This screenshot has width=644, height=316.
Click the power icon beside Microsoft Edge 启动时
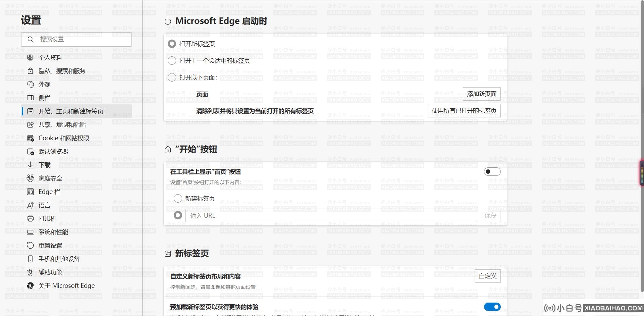click(168, 21)
